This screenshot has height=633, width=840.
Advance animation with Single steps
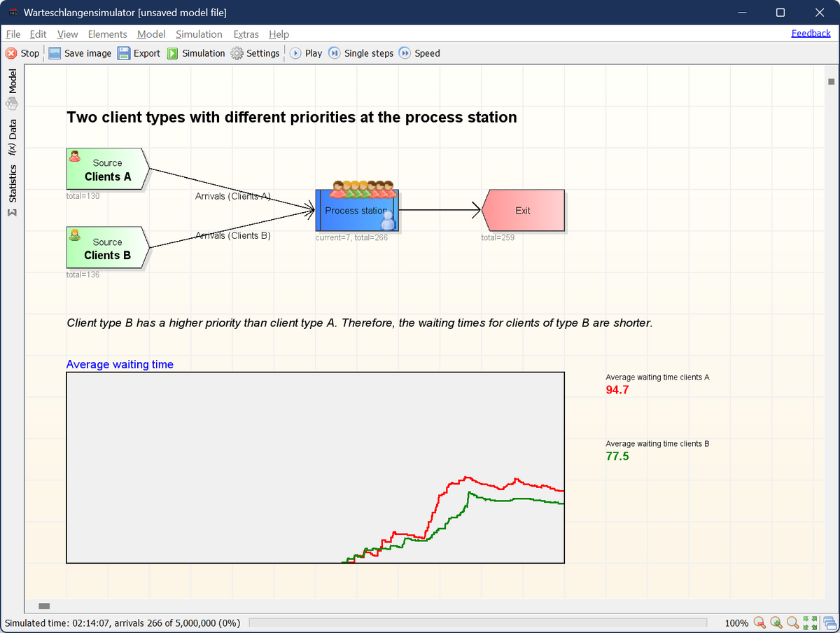coord(361,53)
